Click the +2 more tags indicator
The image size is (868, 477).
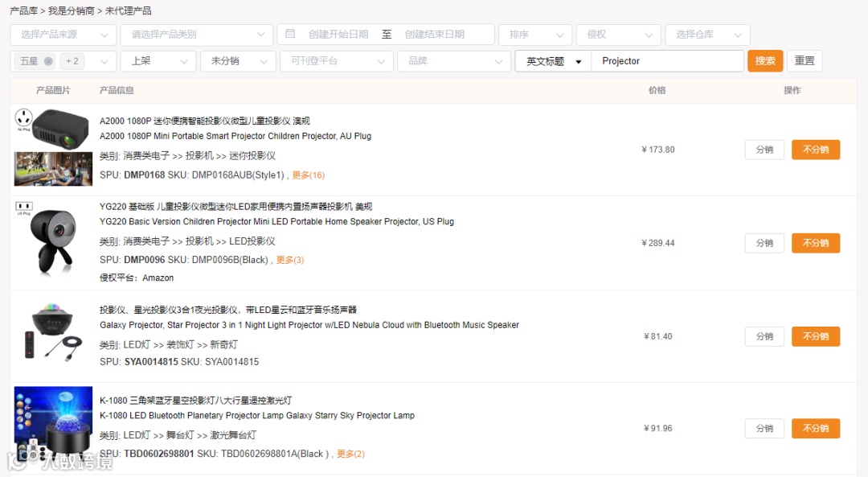coord(72,61)
